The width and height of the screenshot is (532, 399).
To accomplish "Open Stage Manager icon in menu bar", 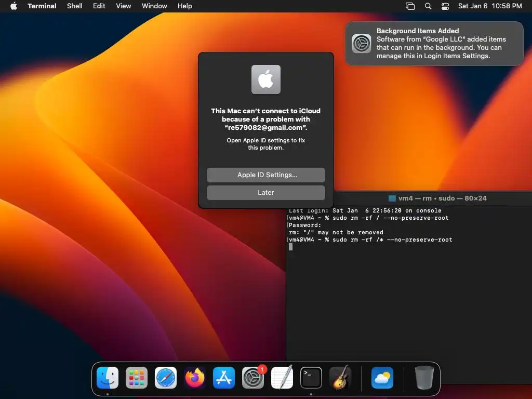I will [410, 6].
